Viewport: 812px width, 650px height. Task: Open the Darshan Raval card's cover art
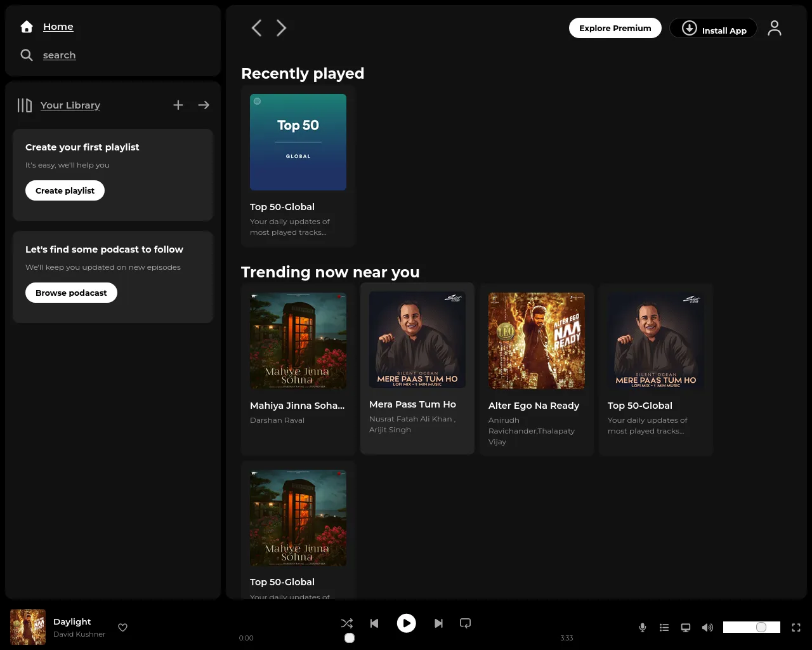[x=298, y=341]
